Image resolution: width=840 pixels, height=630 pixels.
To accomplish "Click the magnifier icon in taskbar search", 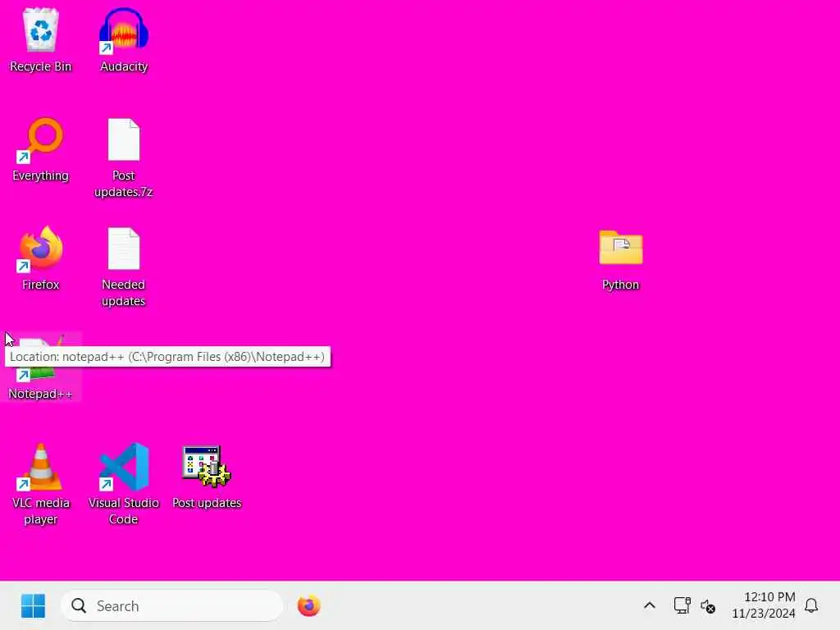I will pyautogui.click(x=79, y=606).
